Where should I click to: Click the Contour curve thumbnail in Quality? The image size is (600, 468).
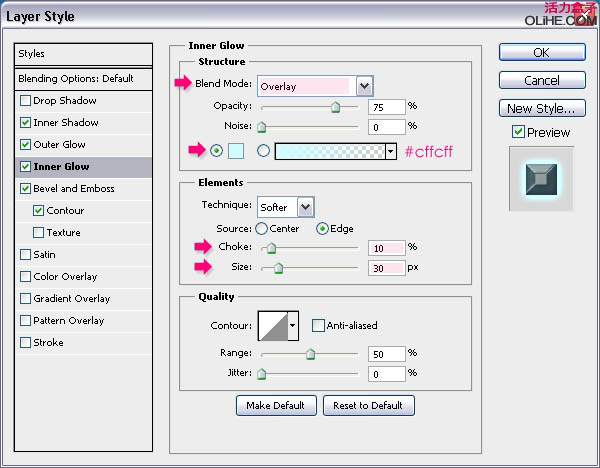(272, 326)
